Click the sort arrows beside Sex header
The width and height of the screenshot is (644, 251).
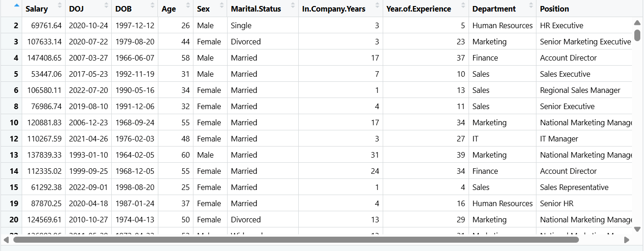tap(222, 6)
